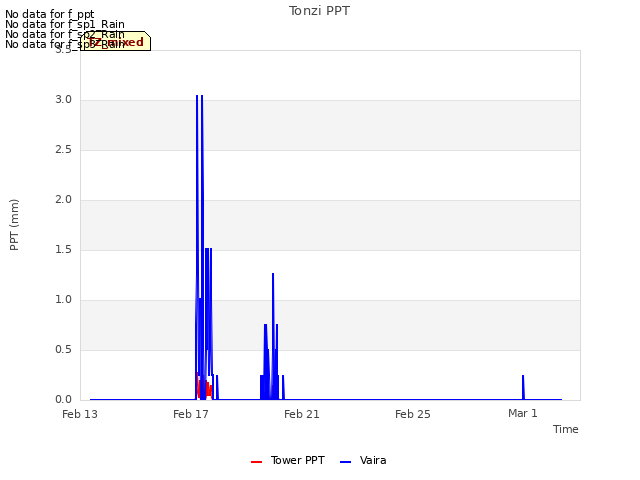The image size is (640, 480).
Task: Click the 0.5 y-axis tick label
Action: pyautogui.click(x=63, y=350)
